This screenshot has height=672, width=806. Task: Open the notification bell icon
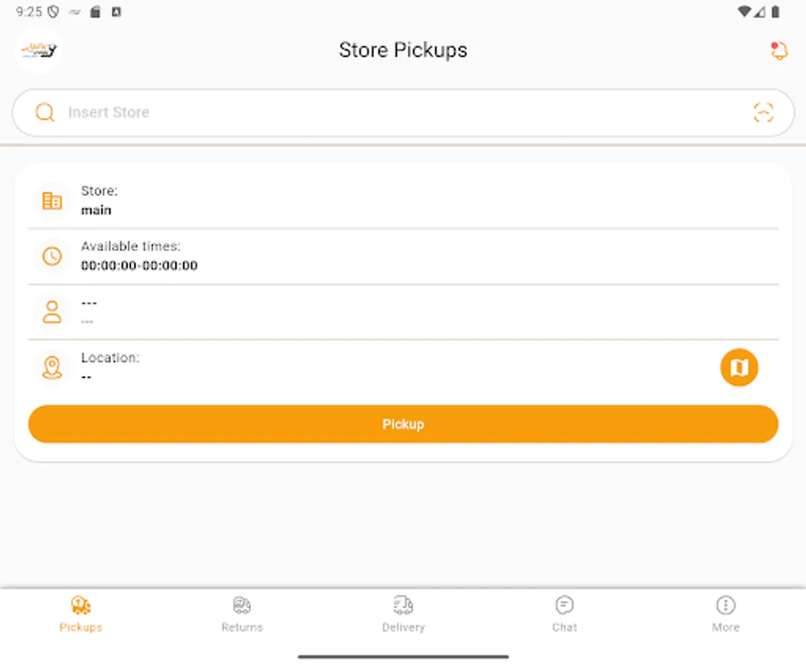pyautogui.click(x=778, y=50)
